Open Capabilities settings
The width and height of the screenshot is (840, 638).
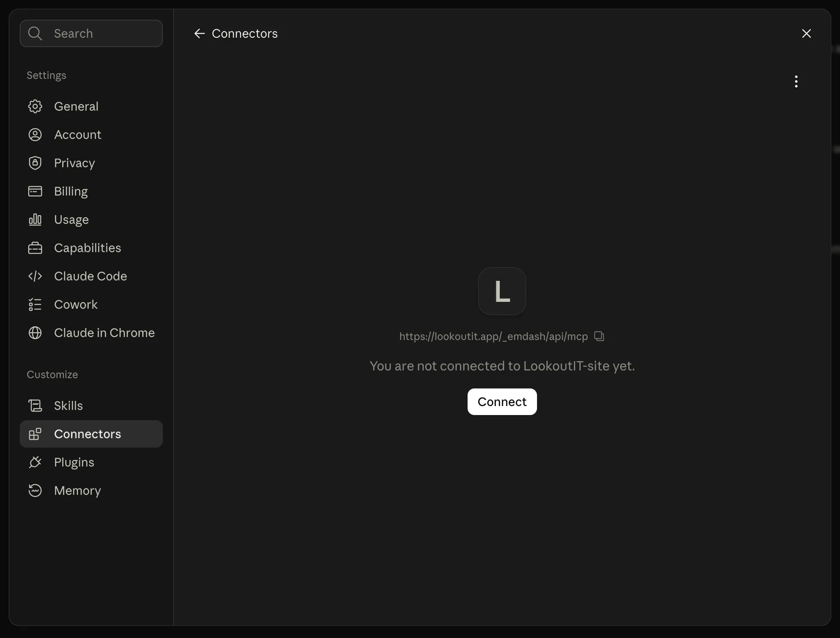click(91, 248)
